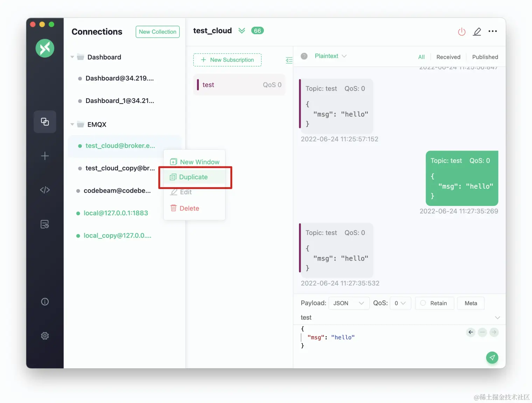The height and width of the screenshot is (403, 532).
Task: Toggle the Retain radio option
Action: click(x=434, y=303)
